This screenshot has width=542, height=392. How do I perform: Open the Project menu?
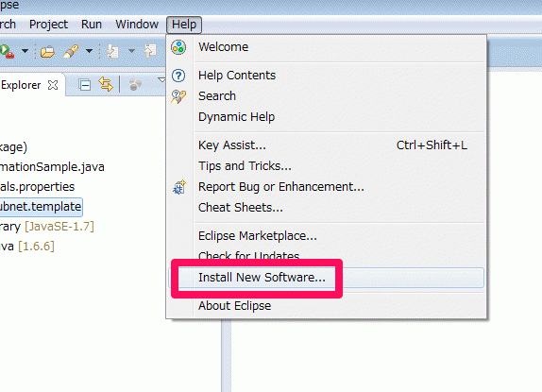48,25
